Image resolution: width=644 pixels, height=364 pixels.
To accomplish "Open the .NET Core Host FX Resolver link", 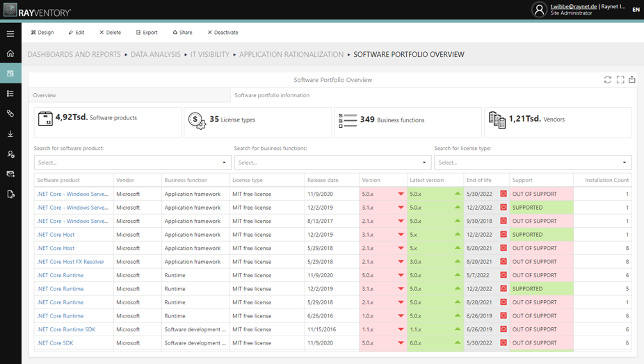I will pos(71,262).
